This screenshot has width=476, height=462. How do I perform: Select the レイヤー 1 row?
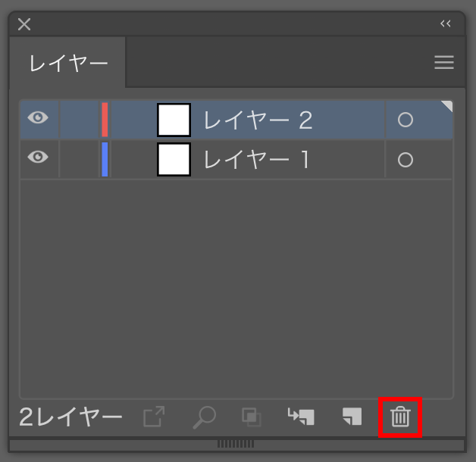(236, 159)
